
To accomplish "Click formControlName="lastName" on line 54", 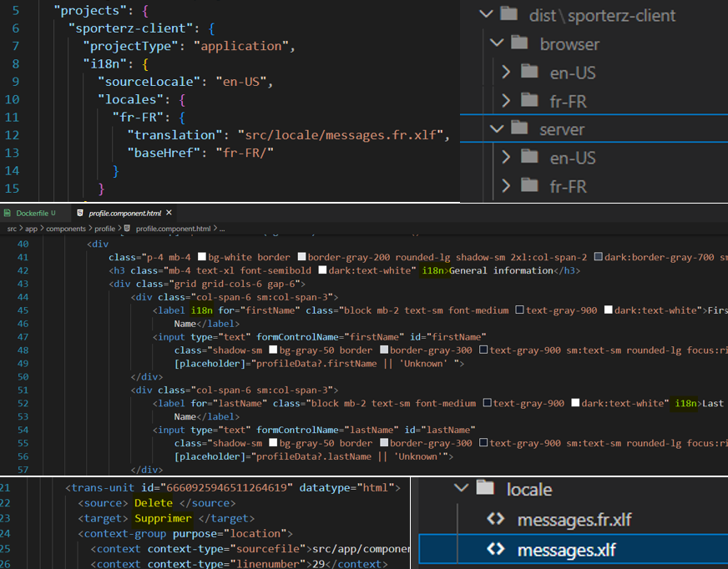I will pos(328,430).
